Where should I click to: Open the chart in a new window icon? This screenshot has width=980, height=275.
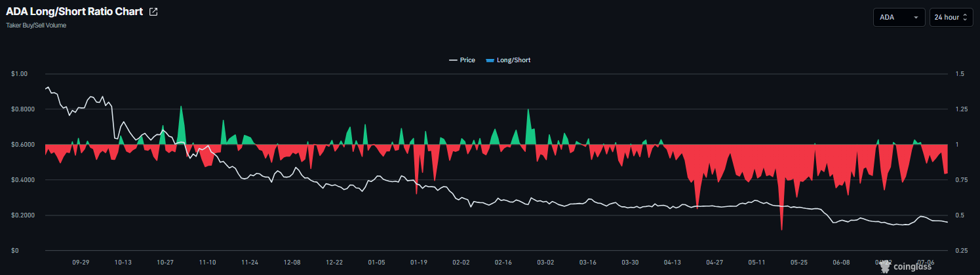[x=153, y=12]
